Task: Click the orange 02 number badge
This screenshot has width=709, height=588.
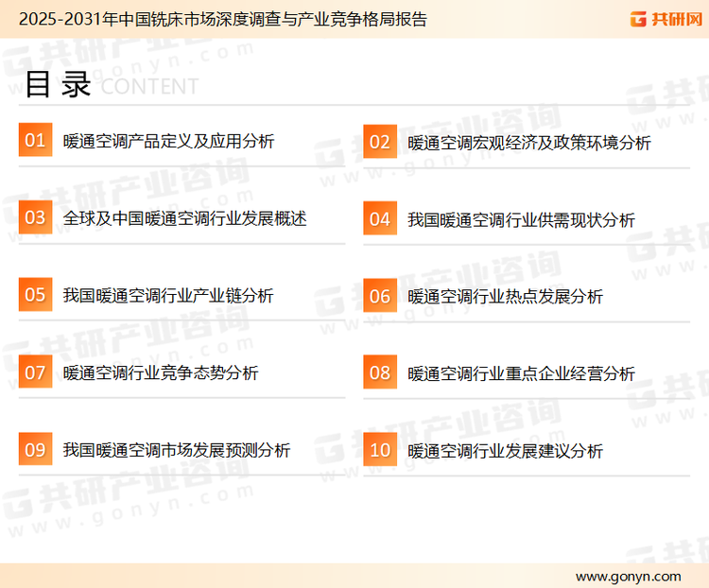Action: (x=380, y=143)
